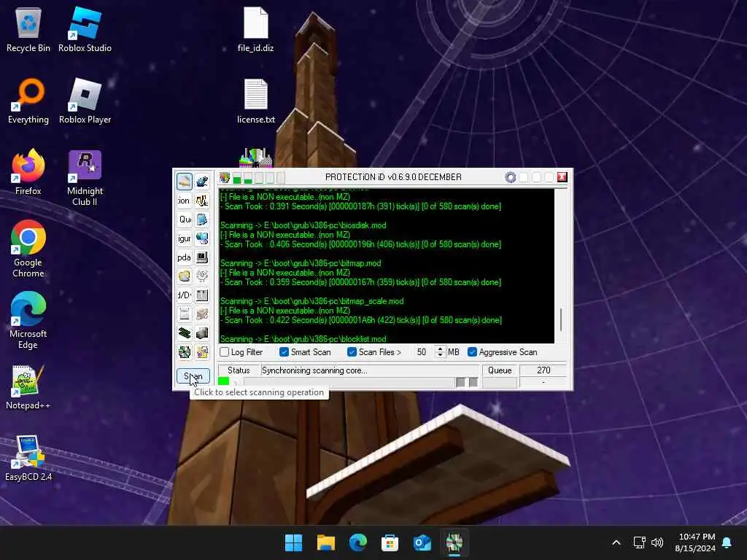Click the Scan button in Protection ID
This screenshot has height=560, width=747.
pyautogui.click(x=193, y=376)
